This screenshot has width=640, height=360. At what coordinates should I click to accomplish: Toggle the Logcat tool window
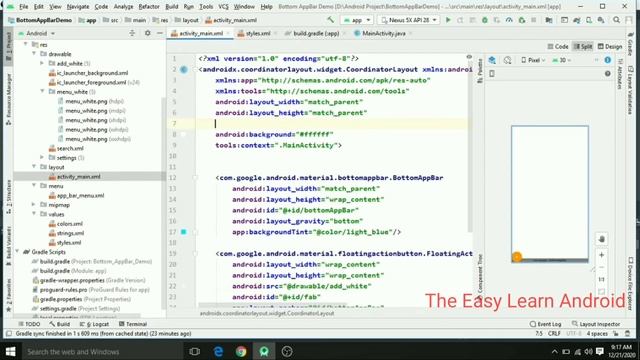coord(94,324)
